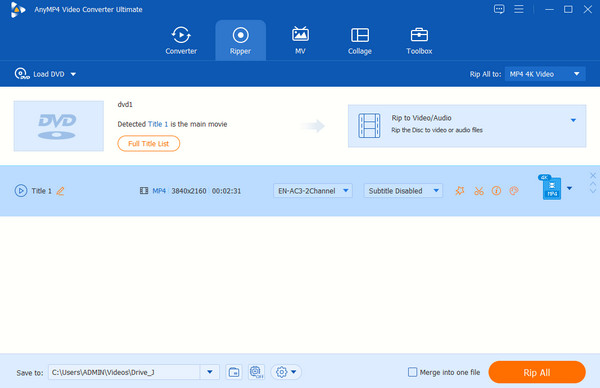Click the Rip All button
The width and height of the screenshot is (600, 388).
click(x=537, y=372)
